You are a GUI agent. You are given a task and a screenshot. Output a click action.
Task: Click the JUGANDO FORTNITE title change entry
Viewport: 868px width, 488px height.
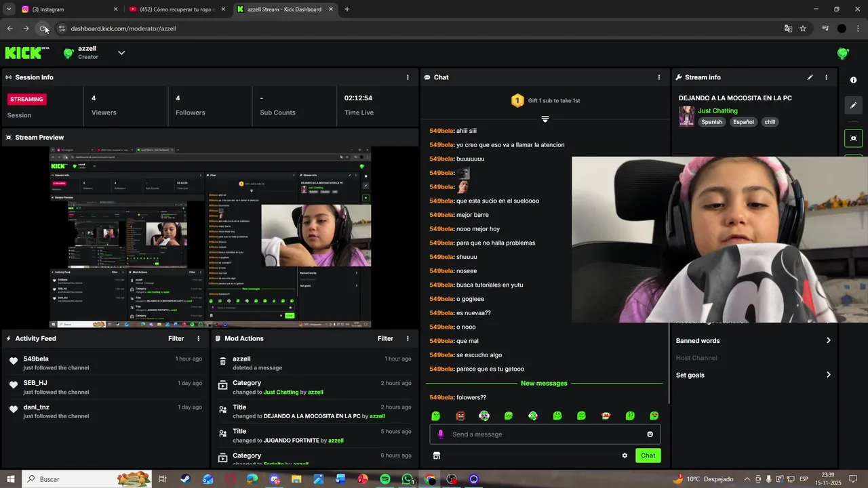pos(315,436)
